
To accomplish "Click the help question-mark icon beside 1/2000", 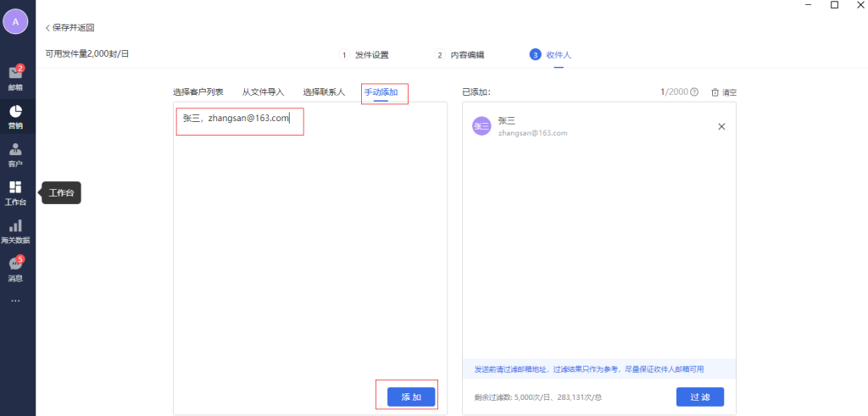I will click(694, 92).
